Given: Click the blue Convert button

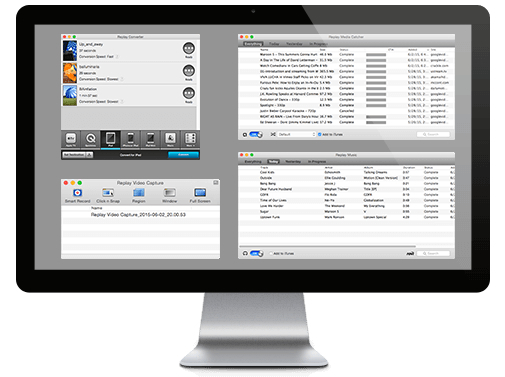Looking at the screenshot, I should coord(183,155).
